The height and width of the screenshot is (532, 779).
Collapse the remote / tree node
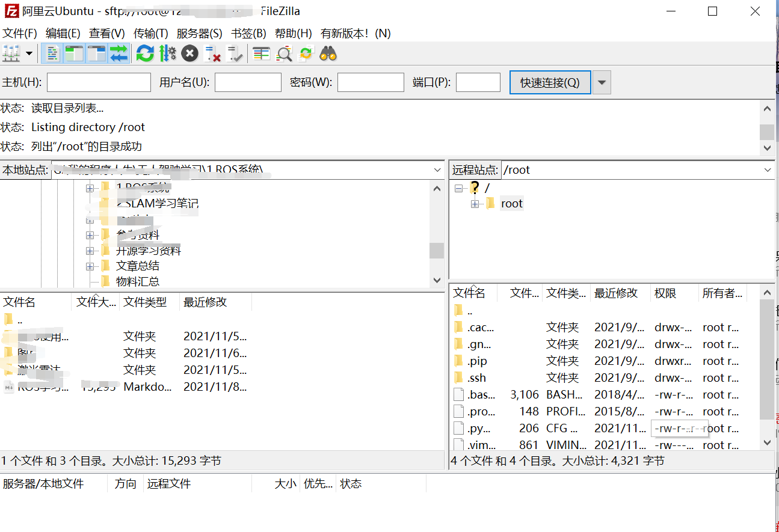point(459,188)
